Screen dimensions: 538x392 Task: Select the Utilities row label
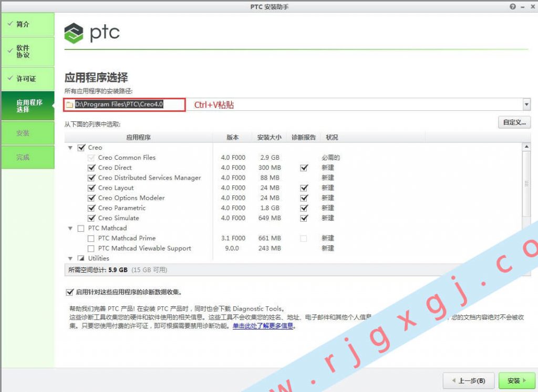click(98, 258)
